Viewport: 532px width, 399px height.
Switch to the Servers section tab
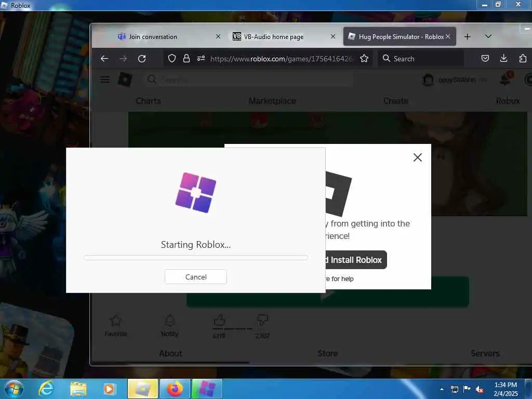click(x=485, y=353)
